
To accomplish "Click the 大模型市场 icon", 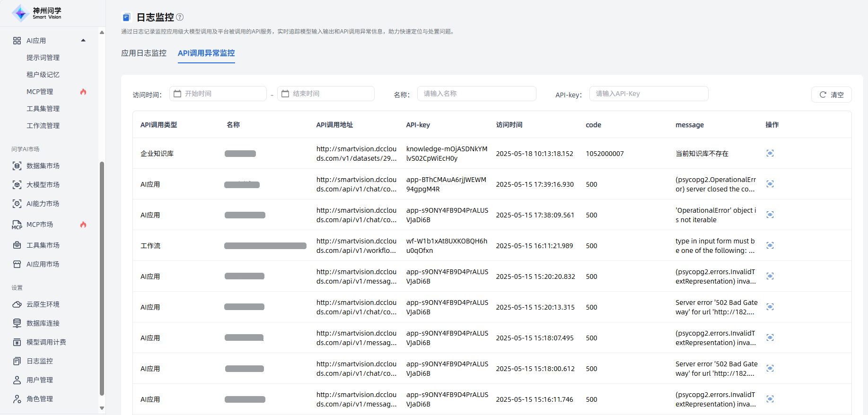I will 17,185.
